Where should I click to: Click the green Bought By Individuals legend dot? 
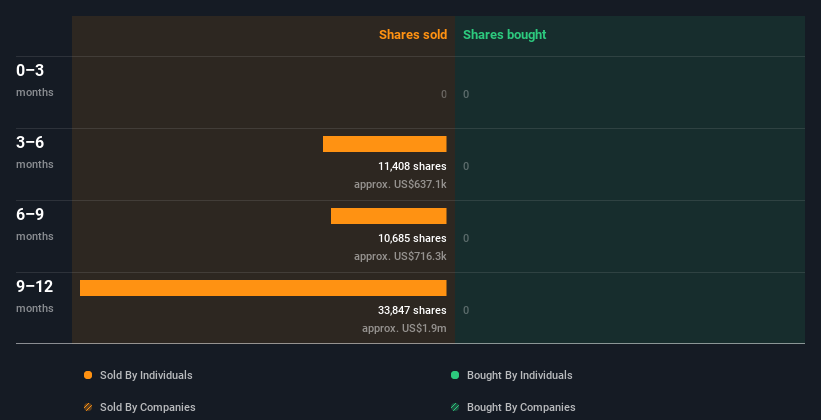(x=455, y=375)
